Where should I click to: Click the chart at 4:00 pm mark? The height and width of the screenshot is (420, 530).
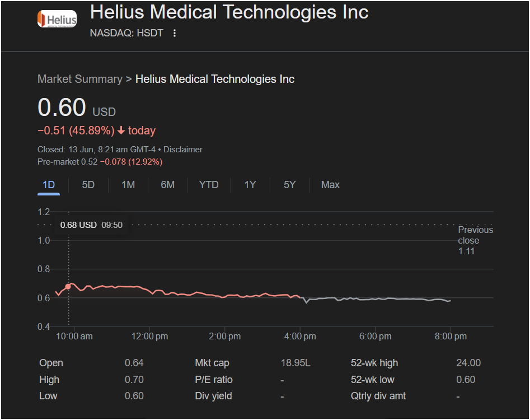coord(301,297)
